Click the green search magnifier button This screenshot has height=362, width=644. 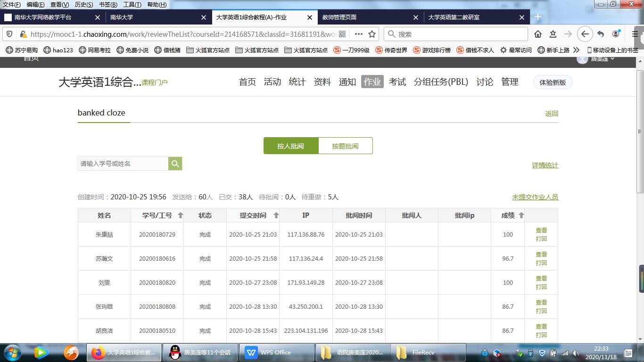(175, 164)
